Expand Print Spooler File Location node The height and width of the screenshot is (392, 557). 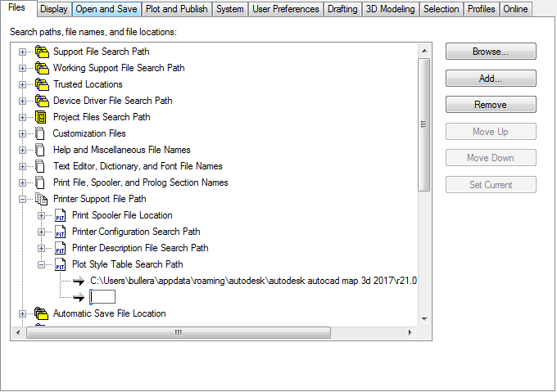click(x=41, y=215)
